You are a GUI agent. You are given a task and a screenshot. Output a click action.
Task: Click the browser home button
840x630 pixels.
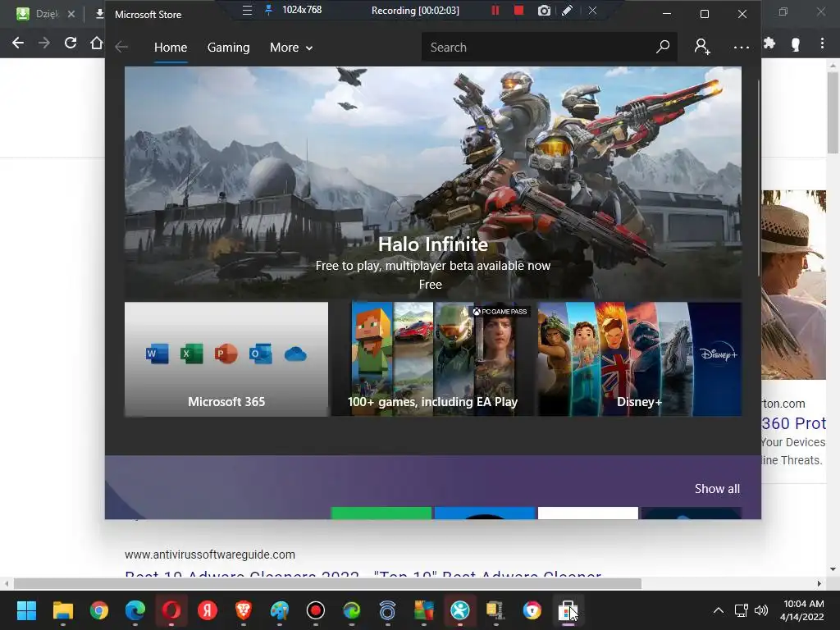[x=97, y=43]
